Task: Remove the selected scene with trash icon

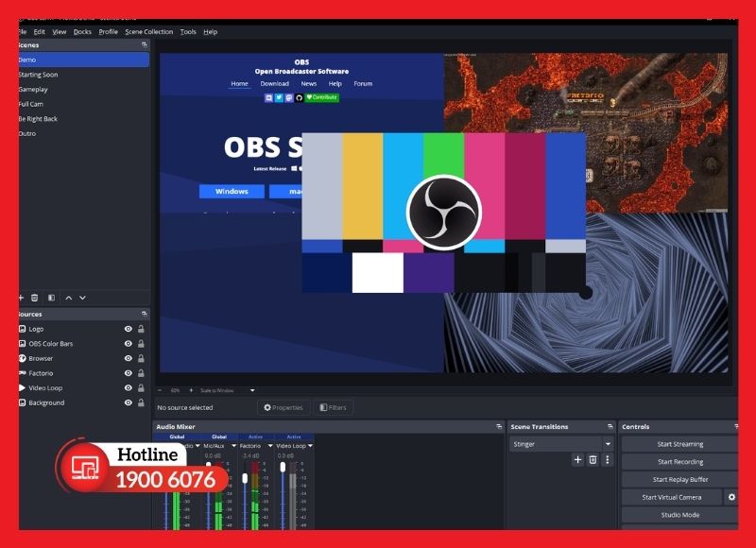Action: (x=35, y=298)
